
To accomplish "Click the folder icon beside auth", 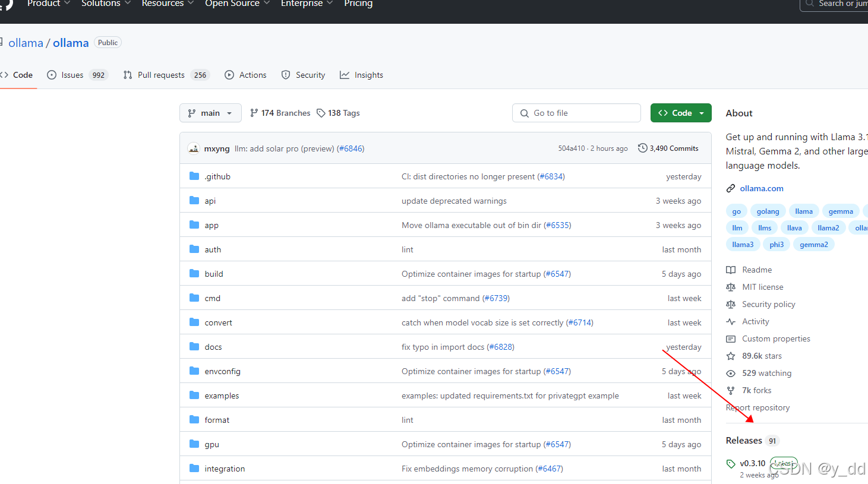I will [x=194, y=249].
